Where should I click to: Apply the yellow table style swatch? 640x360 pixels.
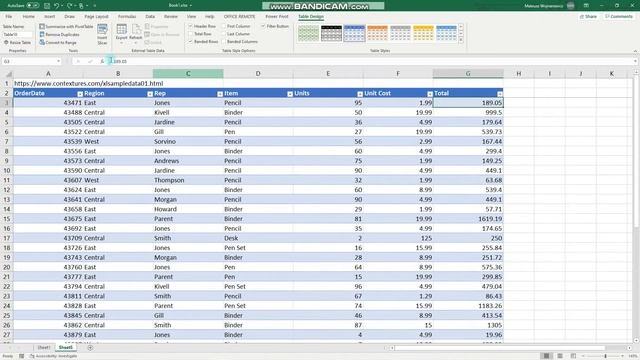point(423,33)
